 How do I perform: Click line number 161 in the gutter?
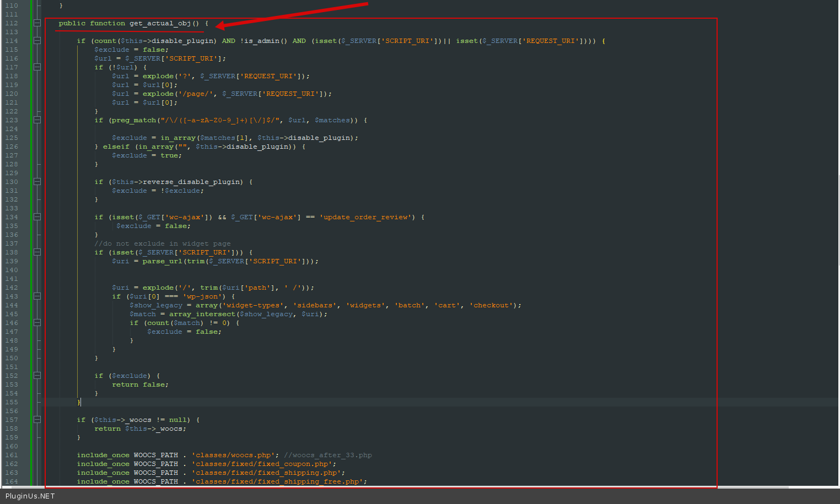(12, 455)
